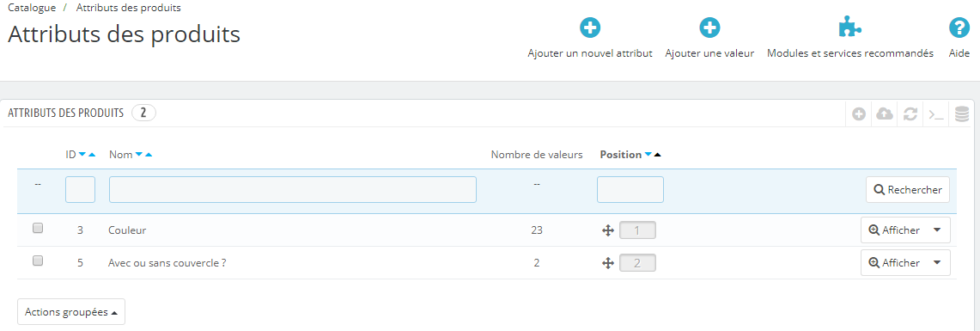Image resolution: width=980 pixels, height=331 pixels.
Task: Expand the dropdown arrow beside Afficher for Couleur
Action: (x=936, y=230)
